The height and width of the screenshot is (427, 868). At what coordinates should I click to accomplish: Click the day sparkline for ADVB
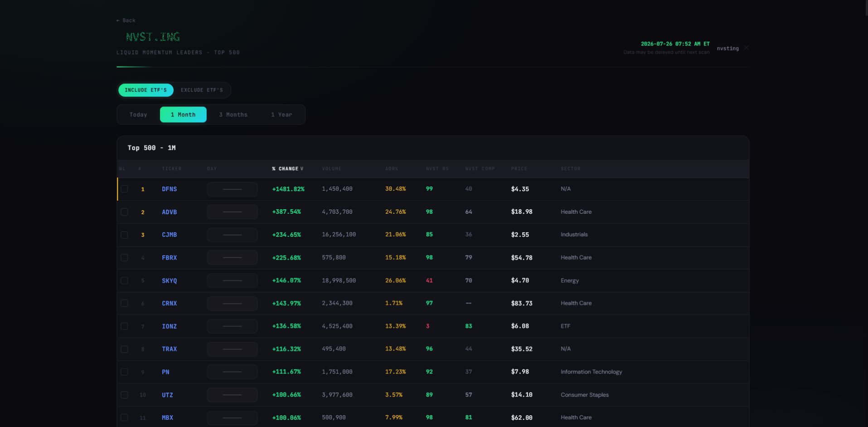click(232, 212)
